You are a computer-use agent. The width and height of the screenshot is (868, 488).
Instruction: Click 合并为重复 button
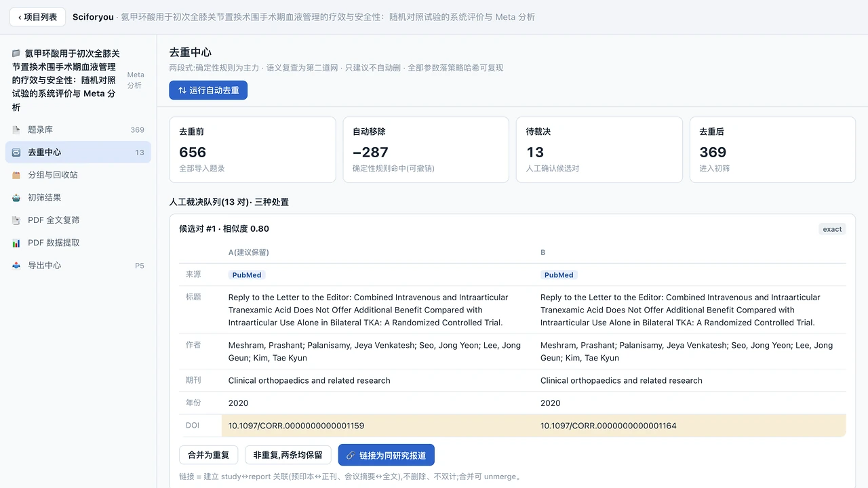click(x=208, y=455)
